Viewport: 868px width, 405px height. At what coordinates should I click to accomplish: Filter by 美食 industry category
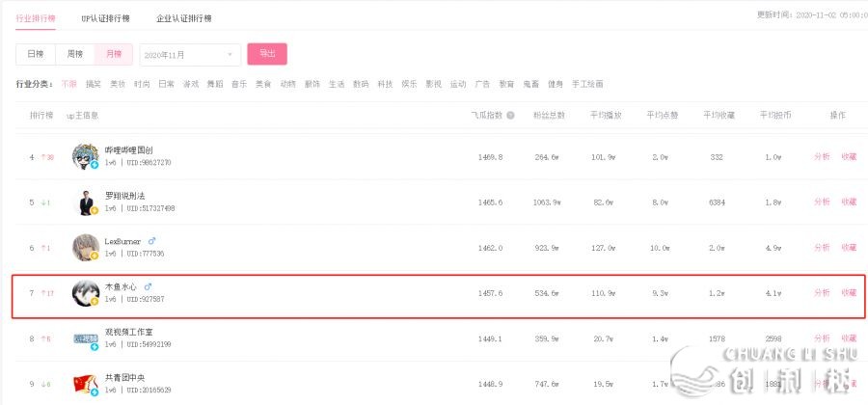click(x=263, y=84)
